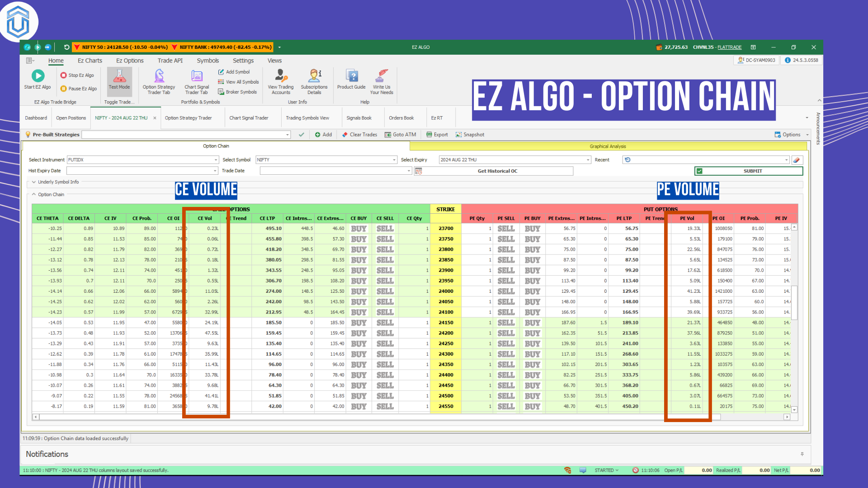This screenshot has width=868, height=488.
Task: Open the Select Instrument dropdown
Action: (x=216, y=160)
